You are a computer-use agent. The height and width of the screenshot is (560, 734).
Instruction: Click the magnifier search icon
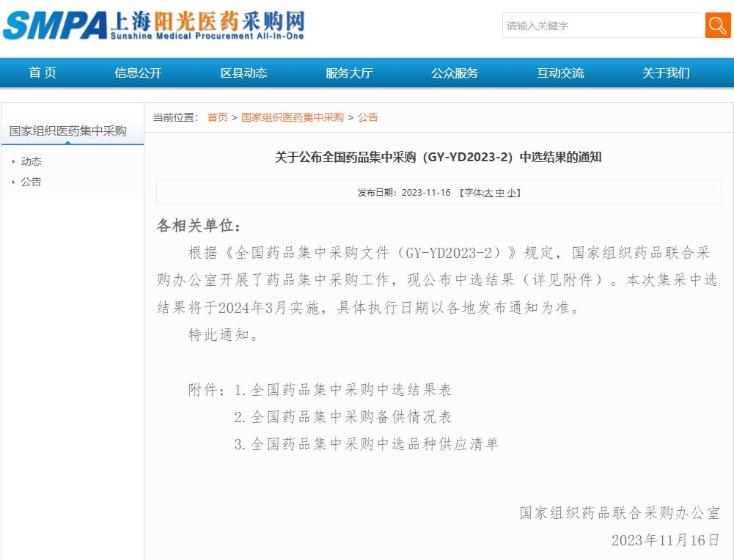coord(716,25)
